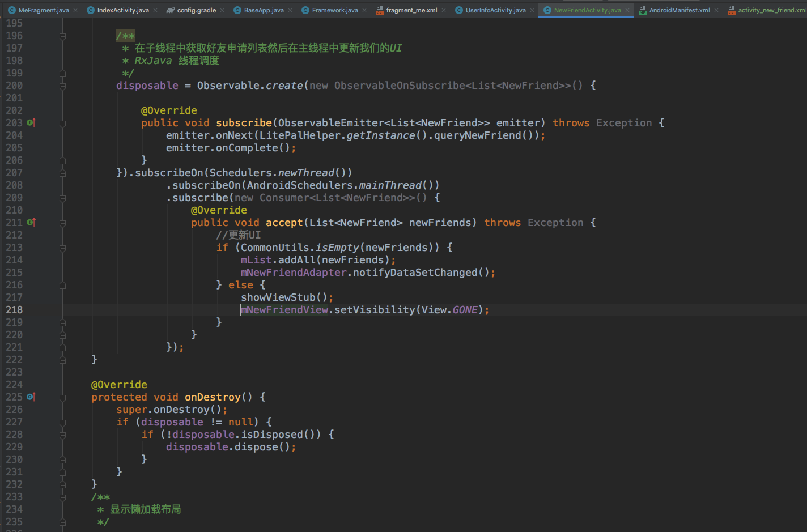The image size is (807, 532).
Task: Collapse the onDestroy method at line 225
Action: click(x=62, y=398)
